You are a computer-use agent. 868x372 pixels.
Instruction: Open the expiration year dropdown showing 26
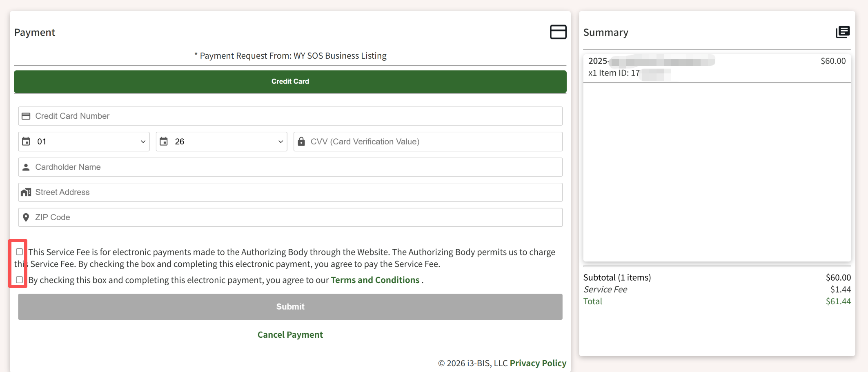[x=221, y=142]
